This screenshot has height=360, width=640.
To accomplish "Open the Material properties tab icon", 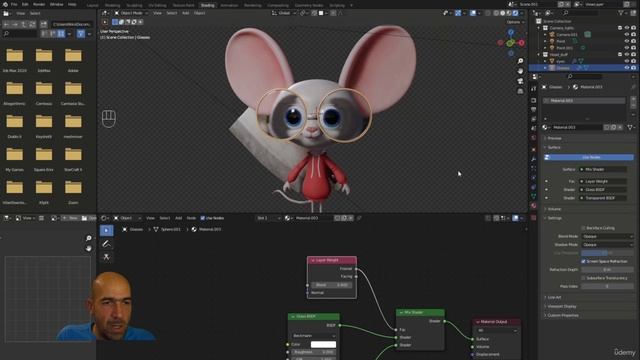I will [533, 206].
